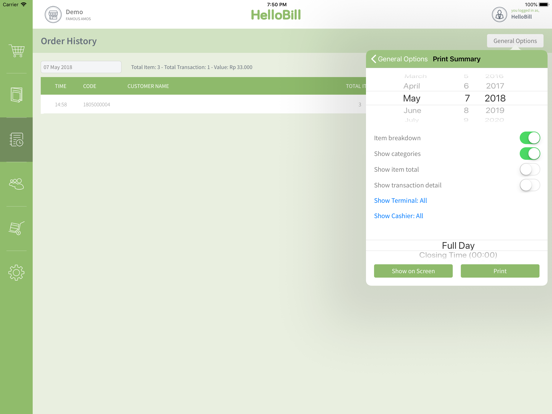552x414 pixels.
Task: Toggle Show categories switch
Action: point(530,154)
